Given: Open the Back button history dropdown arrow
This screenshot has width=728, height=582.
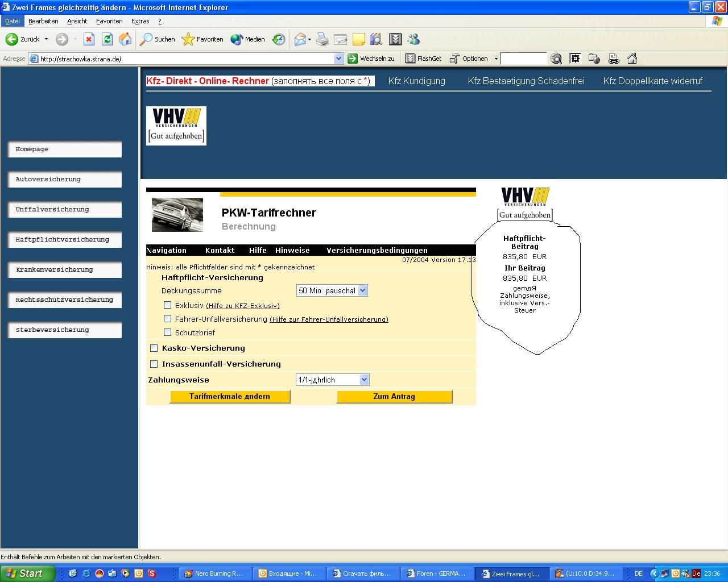Looking at the screenshot, I should click(47, 39).
